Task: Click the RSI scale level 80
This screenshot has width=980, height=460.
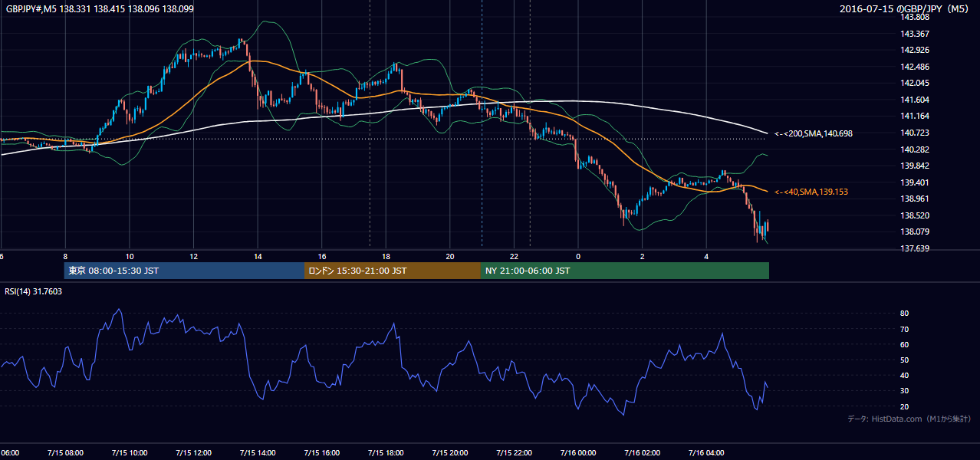Action: tap(904, 314)
